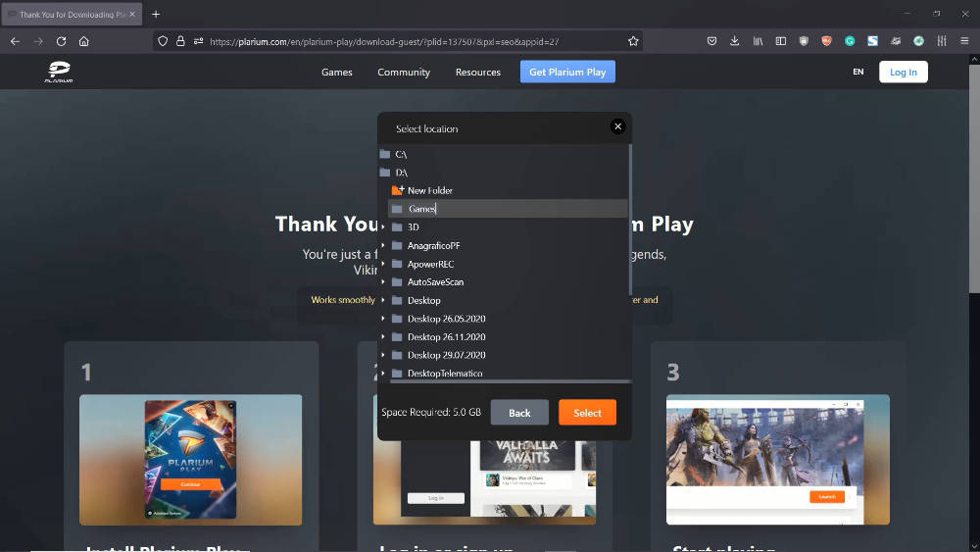Click the sliders customization icon
The image size is (980, 552).
941,41
